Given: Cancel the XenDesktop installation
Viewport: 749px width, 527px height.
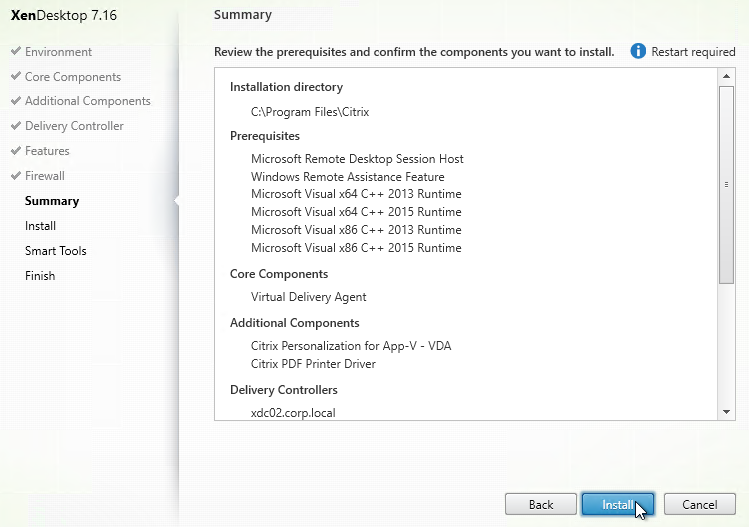Looking at the screenshot, I should tap(699, 505).
